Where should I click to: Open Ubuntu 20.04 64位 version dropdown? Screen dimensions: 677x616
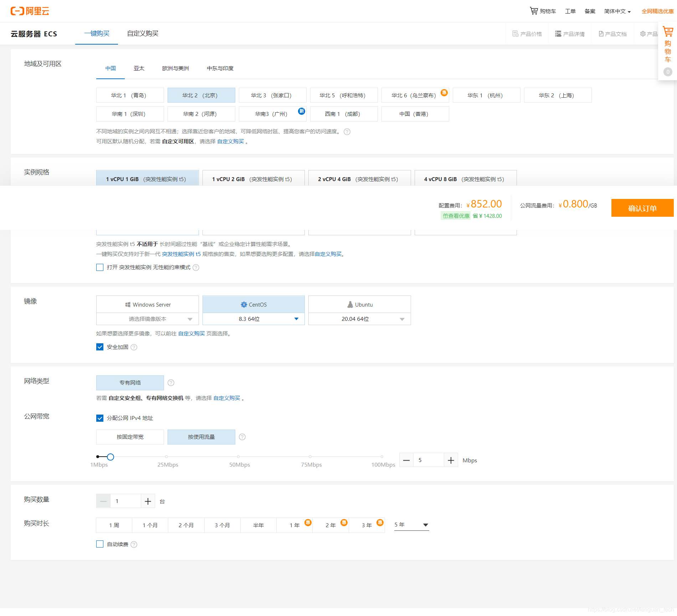[x=360, y=319]
